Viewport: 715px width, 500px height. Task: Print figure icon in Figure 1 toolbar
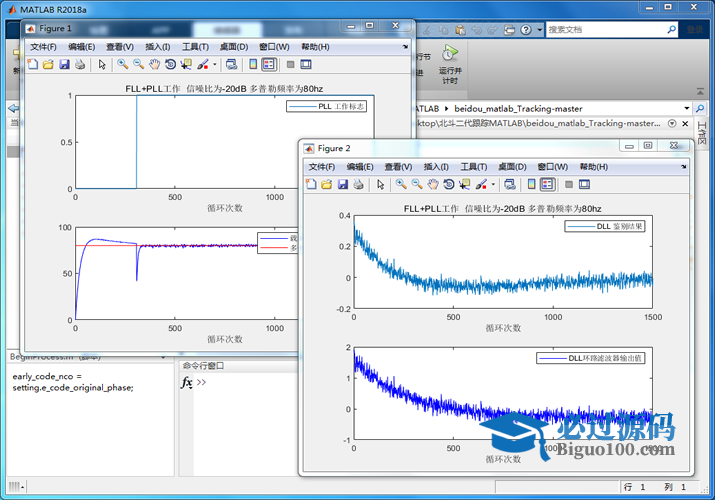pyautogui.click(x=80, y=64)
